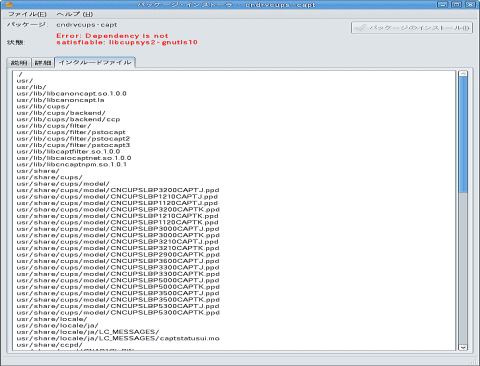Click the CNCUPSLBP3000CAPTK.ppd row
The width and height of the screenshot is (480, 366).
point(118,235)
